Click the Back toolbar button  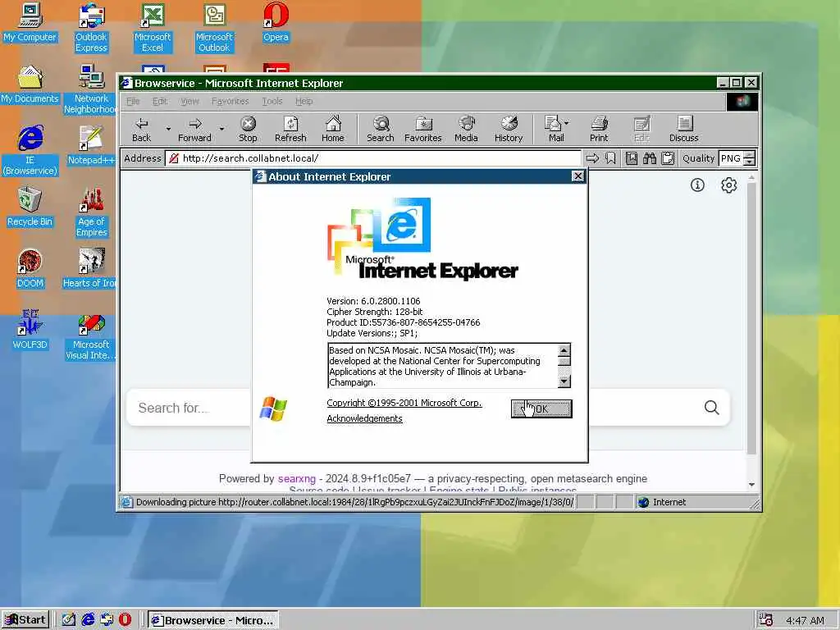click(x=141, y=129)
